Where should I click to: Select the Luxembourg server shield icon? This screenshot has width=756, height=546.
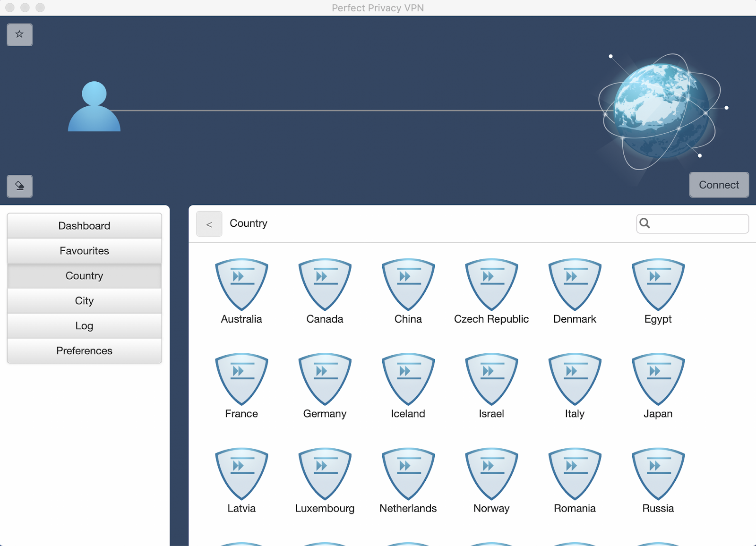325,474
